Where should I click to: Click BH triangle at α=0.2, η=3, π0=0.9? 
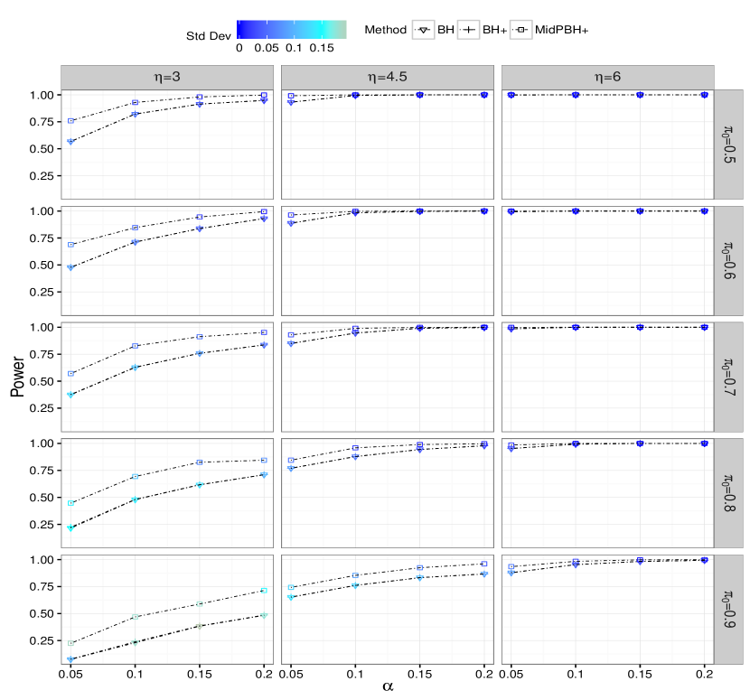pyautogui.click(x=264, y=615)
